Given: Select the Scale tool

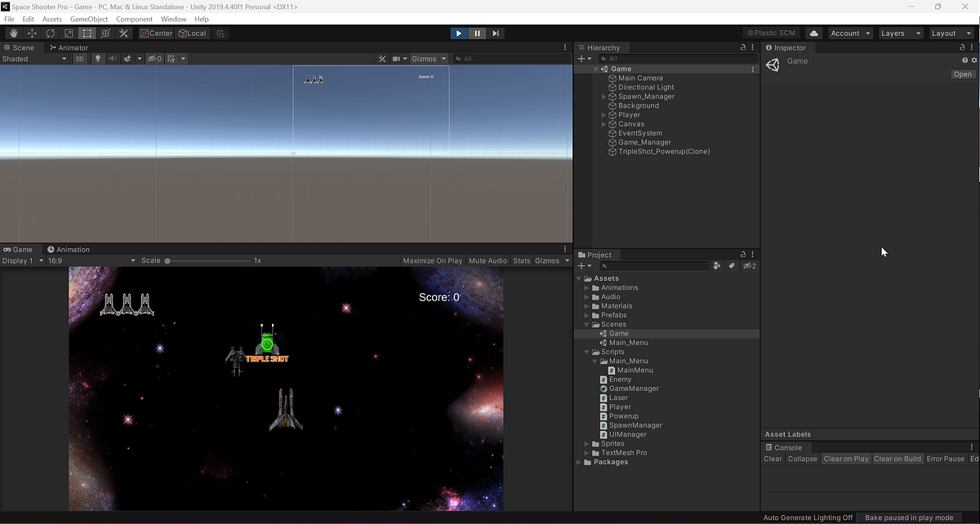Looking at the screenshot, I should coord(69,33).
